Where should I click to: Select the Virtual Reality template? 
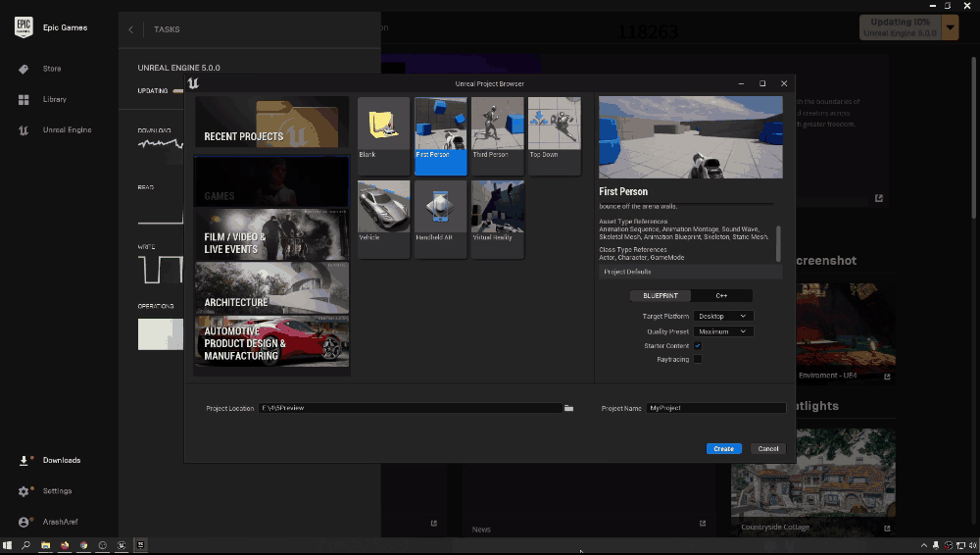click(x=498, y=213)
